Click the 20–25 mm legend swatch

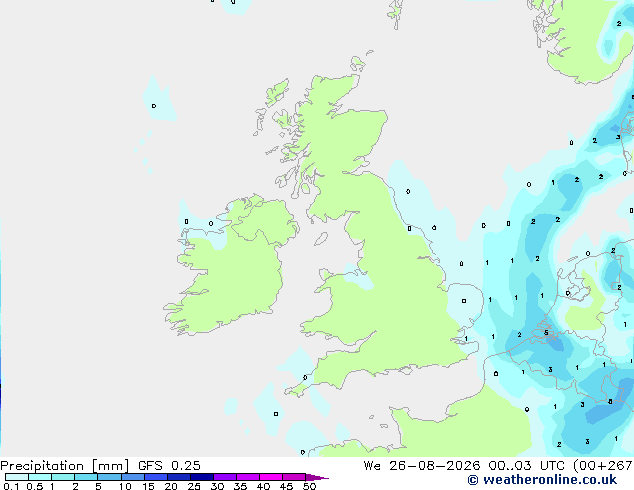coord(179,477)
